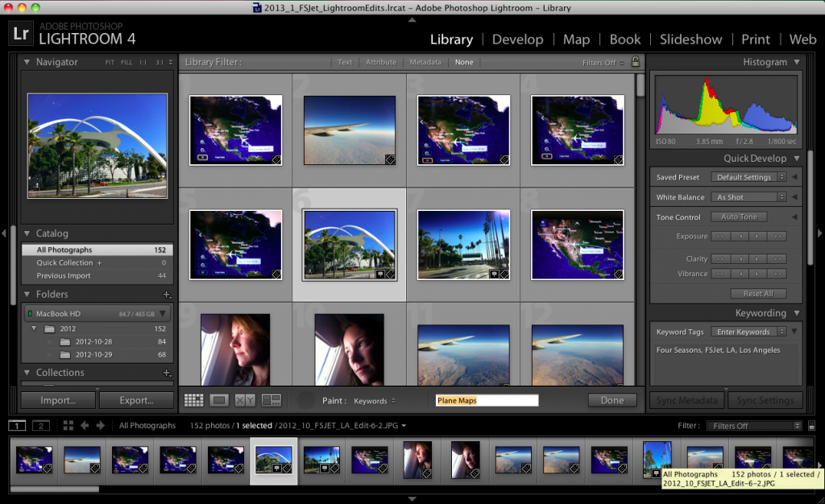Select the palm trees street thumbnail 7
825x504 pixels.
pos(463,245)
